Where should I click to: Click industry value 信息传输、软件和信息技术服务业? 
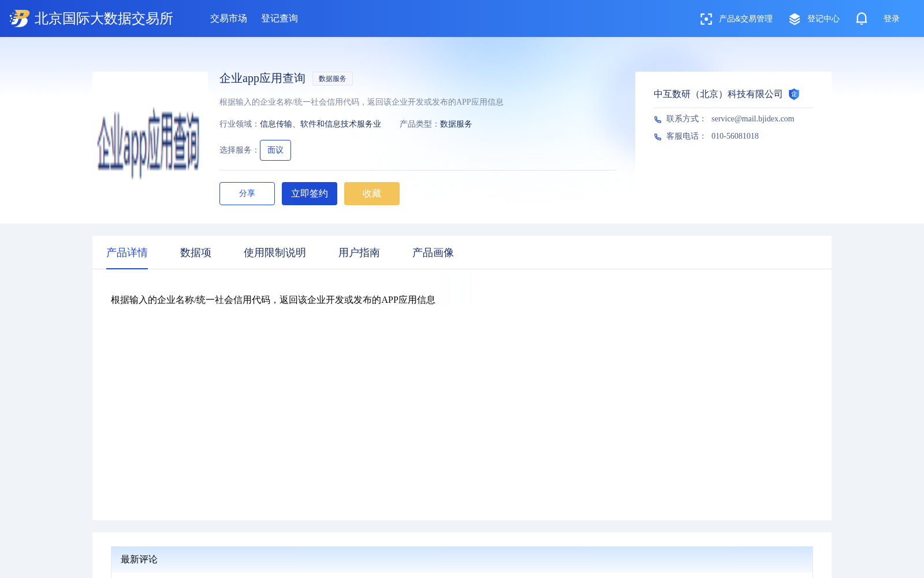point(321,124)
